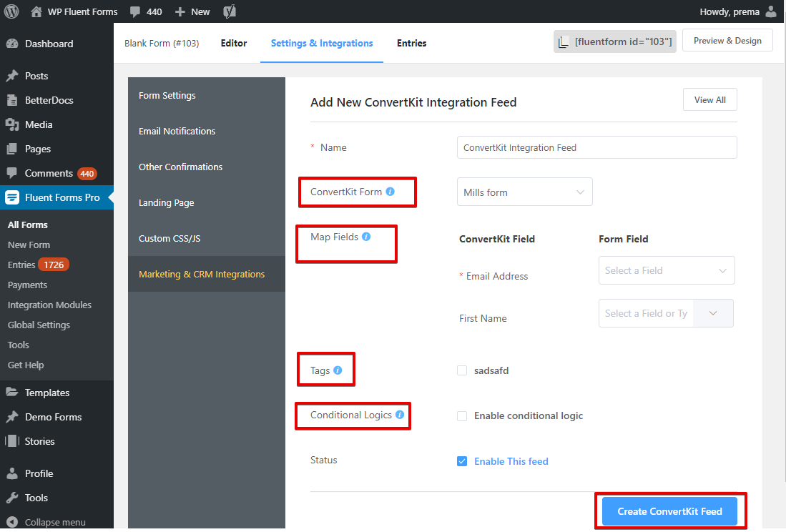The image size is (786, 532).
Task: Click the Demo Forms pin icon
Action: pyautogui.click(x=12, y=417)
